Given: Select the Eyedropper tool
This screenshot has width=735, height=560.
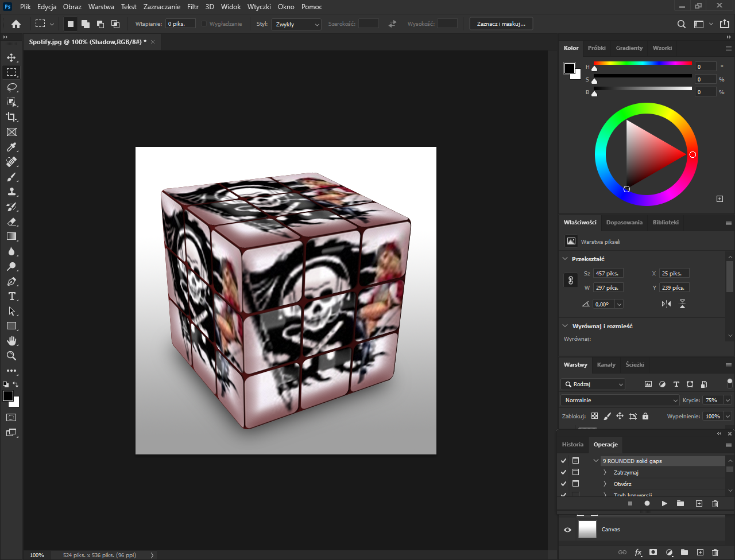Looking at the screenshot, I should (11, 147).
